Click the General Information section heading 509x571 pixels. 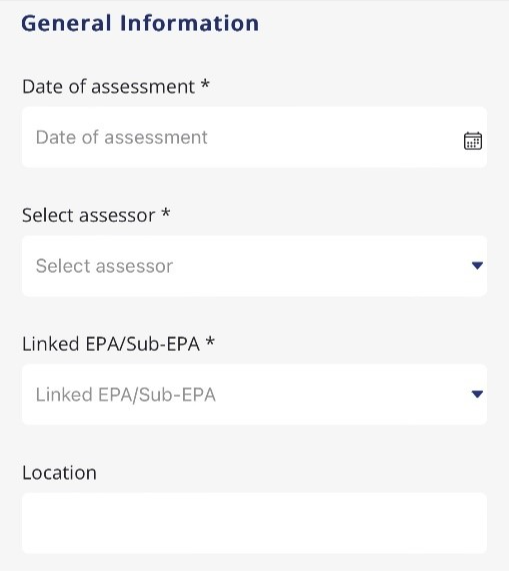tap(140, 23)
